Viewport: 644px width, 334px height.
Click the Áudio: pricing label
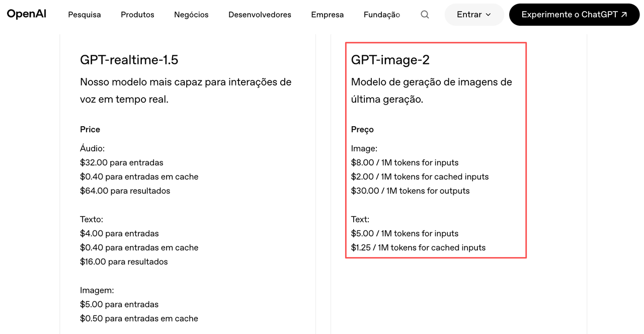tap(92, 148)
